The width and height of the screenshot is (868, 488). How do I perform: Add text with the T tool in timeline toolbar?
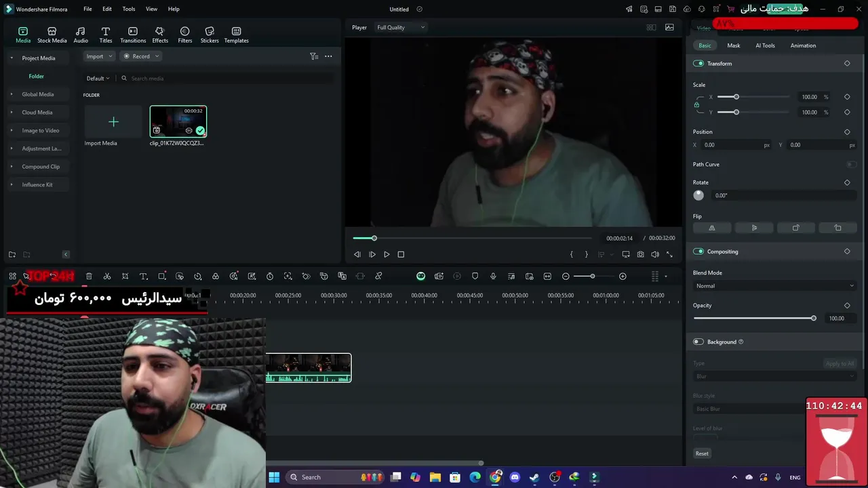pos(144,277)
